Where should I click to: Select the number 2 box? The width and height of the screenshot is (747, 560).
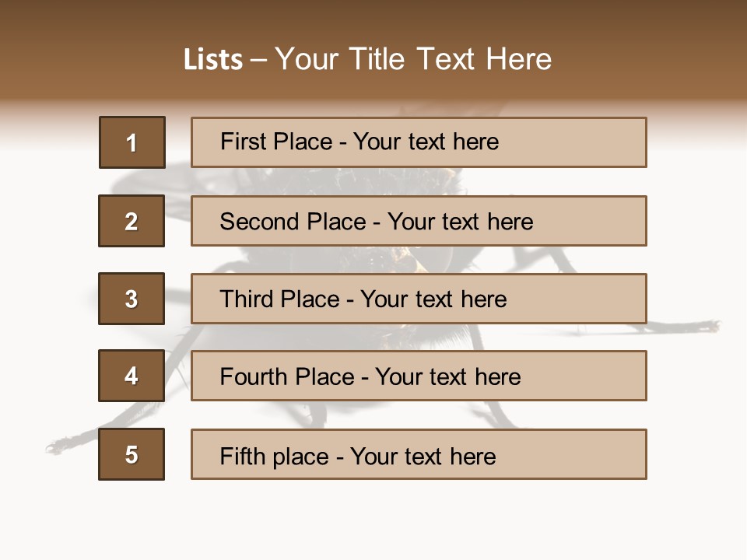[132, 221]
